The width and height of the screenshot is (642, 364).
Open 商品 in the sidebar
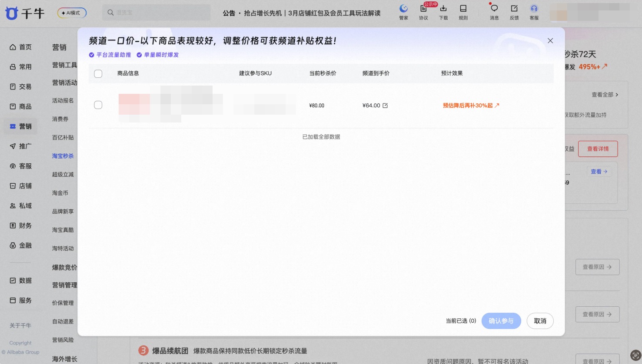[21, 106]
